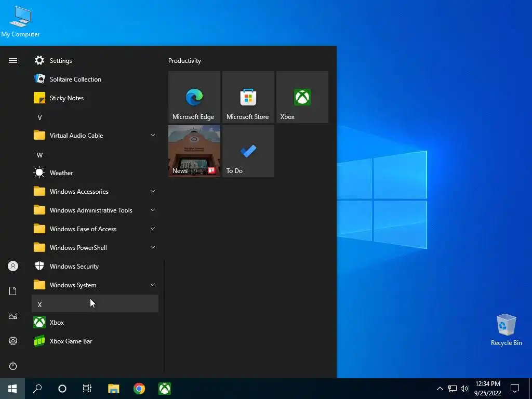
Task: Click the Productivity group title
Action: pos(184,61)
